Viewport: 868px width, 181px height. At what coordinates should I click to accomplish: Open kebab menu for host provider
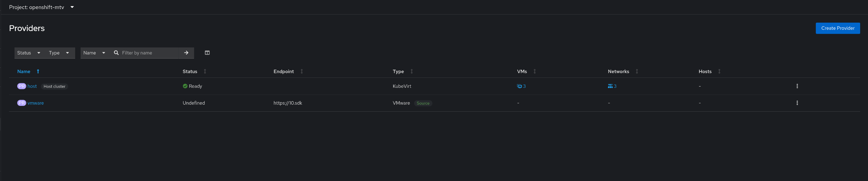(x=797, y=86)
